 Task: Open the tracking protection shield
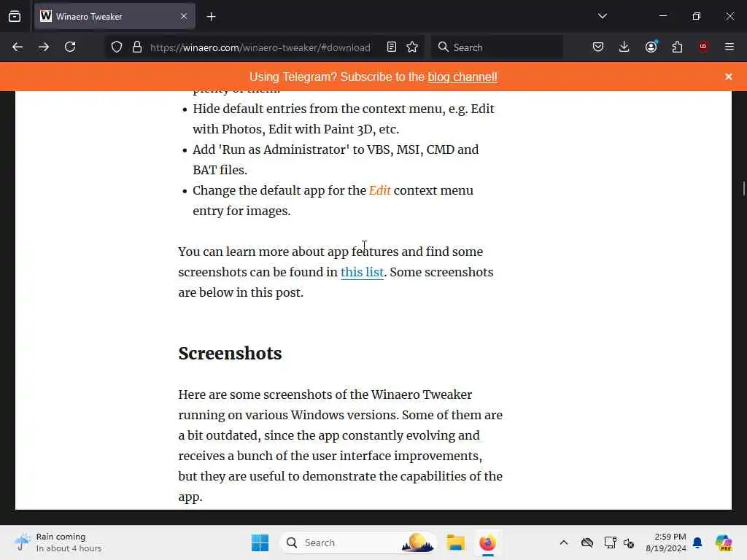click(117, 47)
